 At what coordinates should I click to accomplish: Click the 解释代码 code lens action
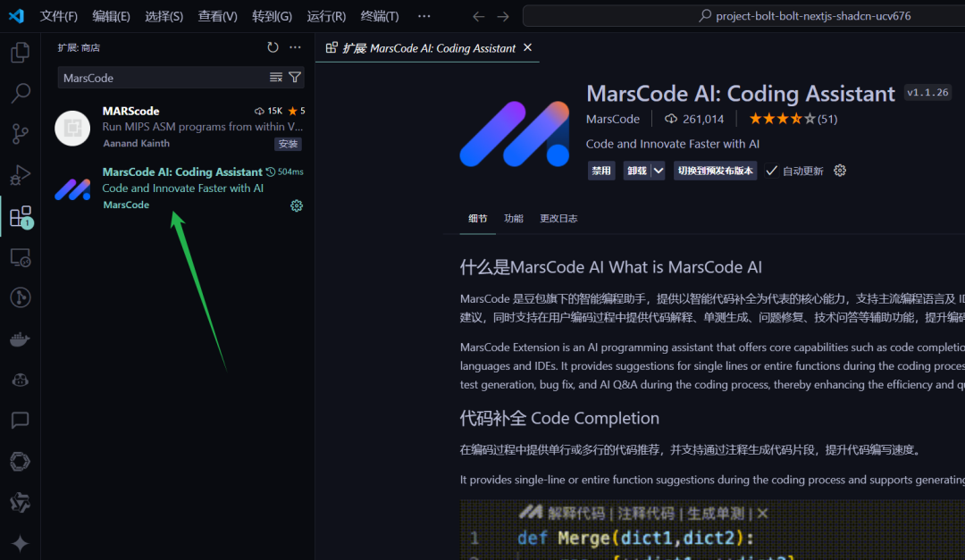pyautogui.click(x=576, y=514)
